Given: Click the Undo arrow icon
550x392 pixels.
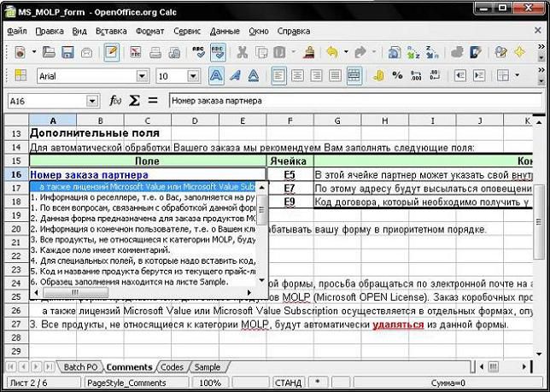Looking at the screenshot, I should click(x=331, y=52).
